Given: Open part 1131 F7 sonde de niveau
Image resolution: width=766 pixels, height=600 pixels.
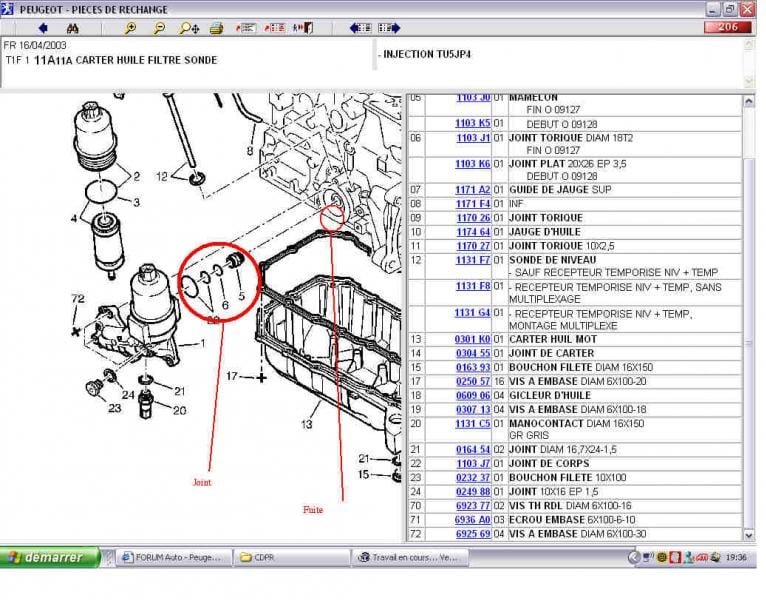Looking at the screenshot, I should (x=473, y=260).
